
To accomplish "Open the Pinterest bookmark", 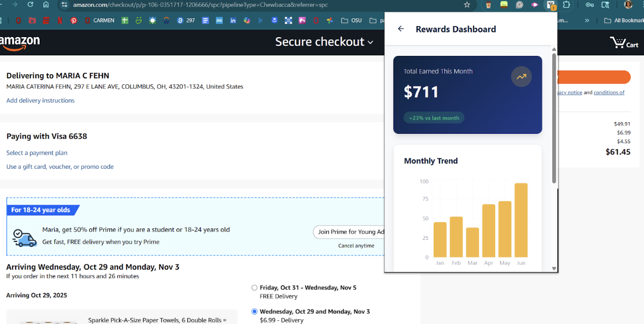I will tap(74, 20).
